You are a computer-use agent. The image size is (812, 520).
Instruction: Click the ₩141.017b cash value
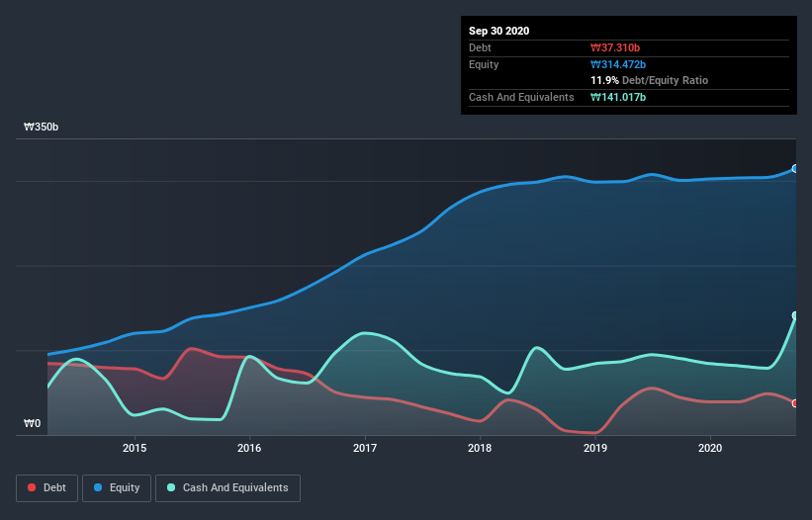[618, 97]
